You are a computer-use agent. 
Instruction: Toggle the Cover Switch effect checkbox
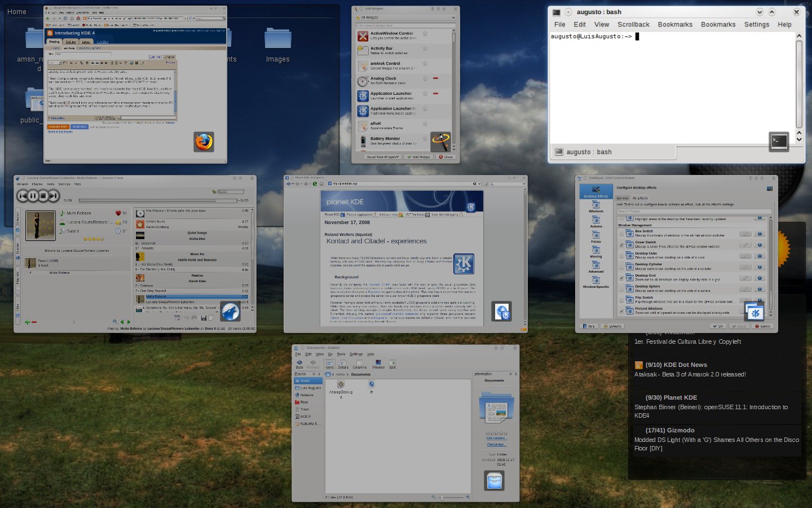coord(621,245)
